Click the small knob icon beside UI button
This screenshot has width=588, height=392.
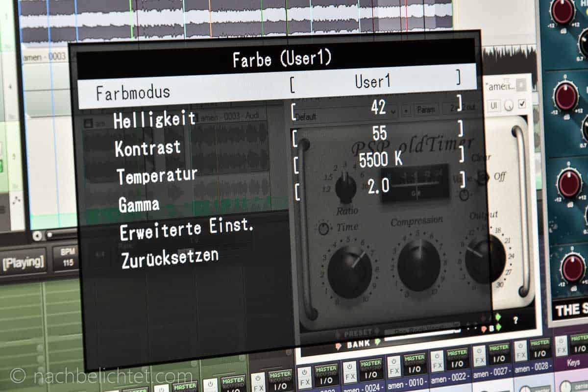point(509,105)
